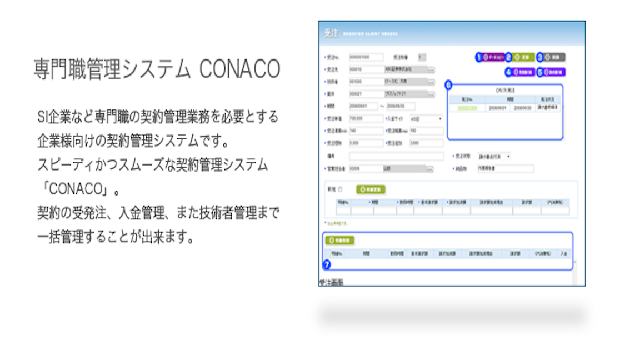Open the lookup '...' button on the 営業担当者 row

(429, 169)
